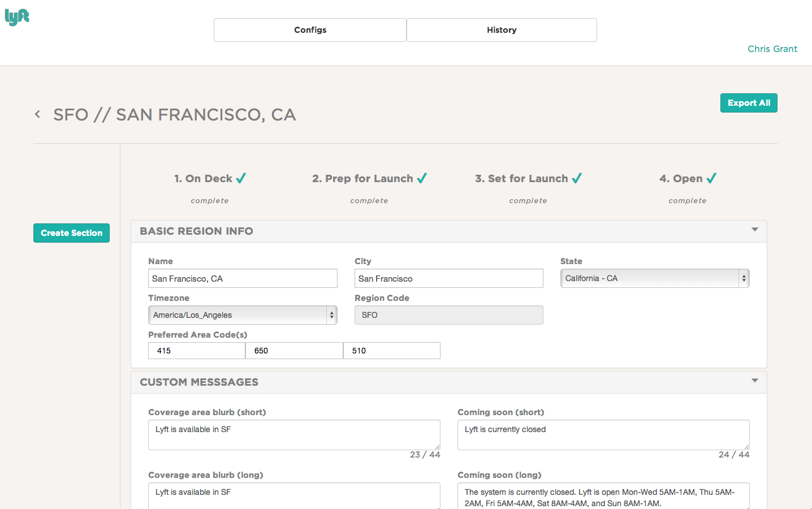Click the Open step checkmark icon

[x=711, y=178]
